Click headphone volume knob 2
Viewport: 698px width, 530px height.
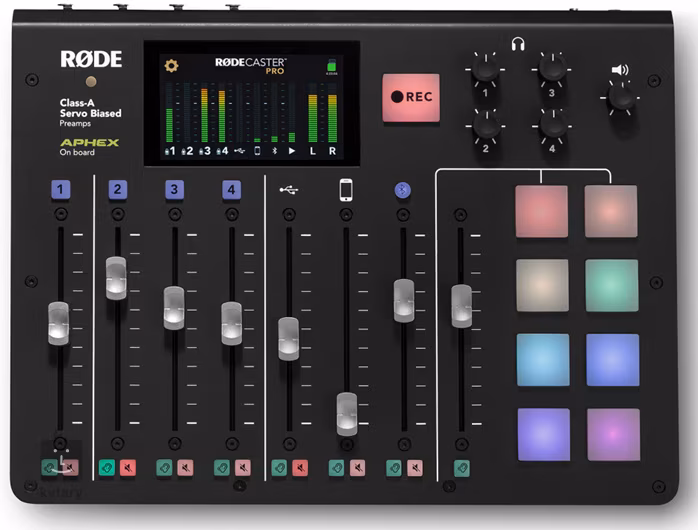point(486,125)
